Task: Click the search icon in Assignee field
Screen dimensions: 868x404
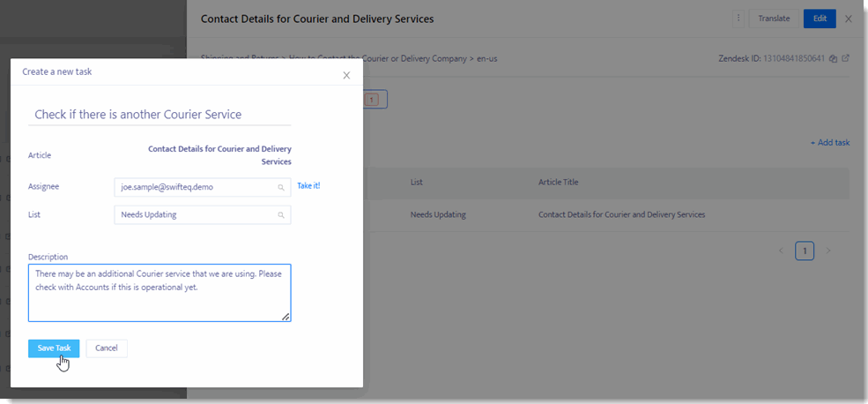Action: point(281,188)
